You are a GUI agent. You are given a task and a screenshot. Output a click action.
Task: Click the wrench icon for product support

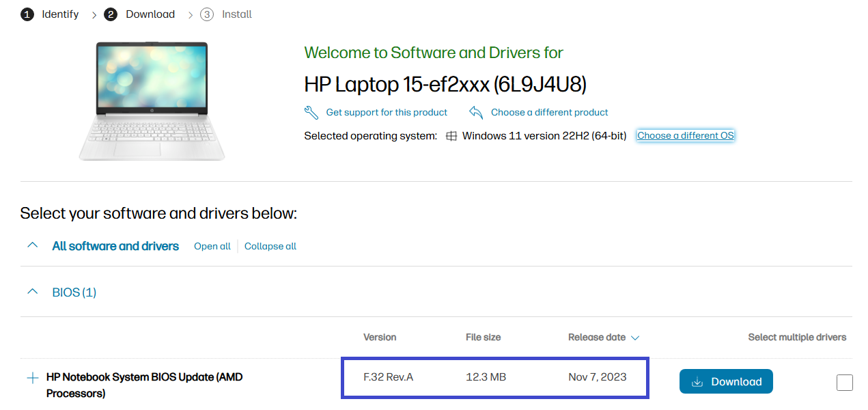[311, 112]
